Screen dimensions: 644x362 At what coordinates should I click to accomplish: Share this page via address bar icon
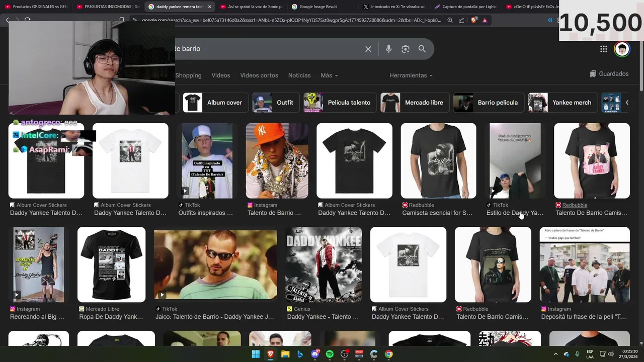point(461,20)
